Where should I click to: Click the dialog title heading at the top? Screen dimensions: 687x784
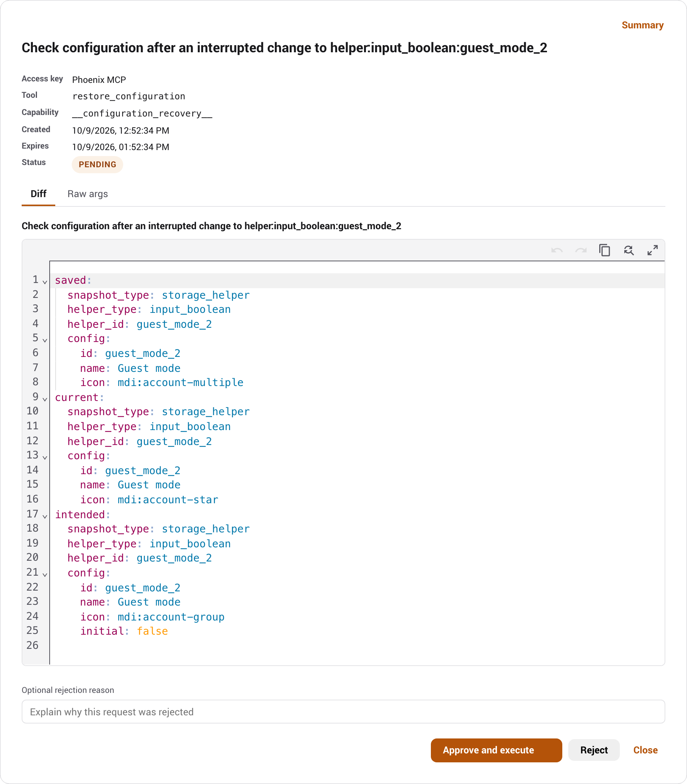pos(284,47)
